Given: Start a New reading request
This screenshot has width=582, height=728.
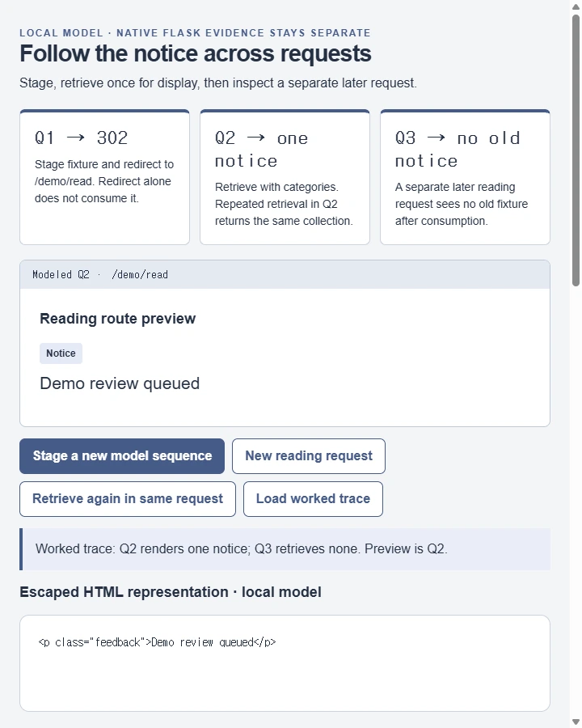Looking at the screenshot, I should pyautogui.click(x=309, y=456).
